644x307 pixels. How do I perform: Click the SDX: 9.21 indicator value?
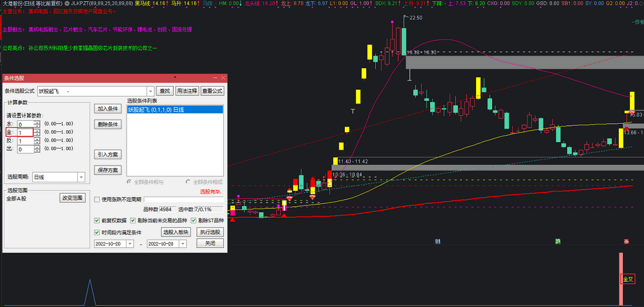pos(387,3)
